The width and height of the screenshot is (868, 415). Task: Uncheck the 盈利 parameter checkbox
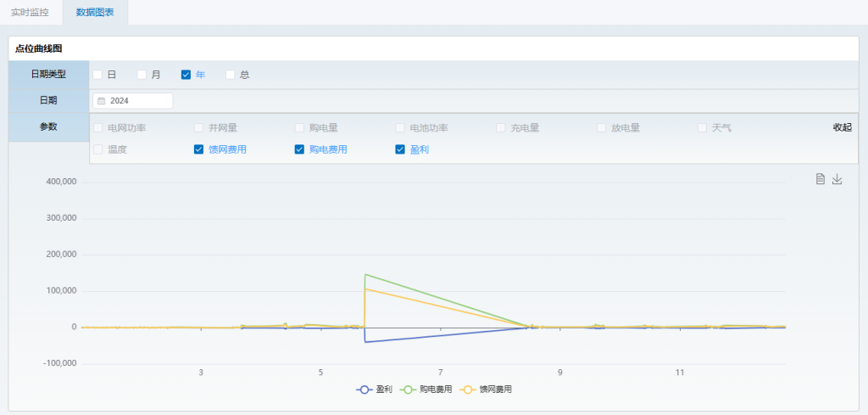tap(400, 149)
